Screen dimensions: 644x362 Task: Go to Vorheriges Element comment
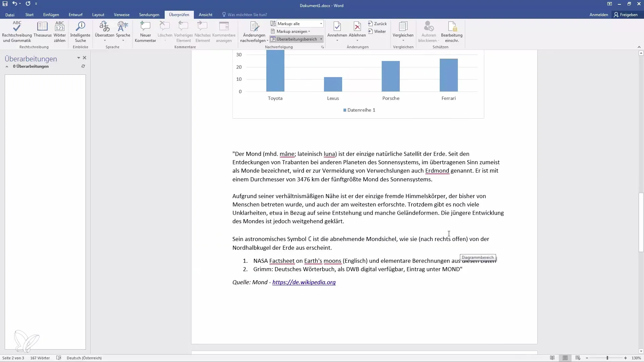pos(183,32)
